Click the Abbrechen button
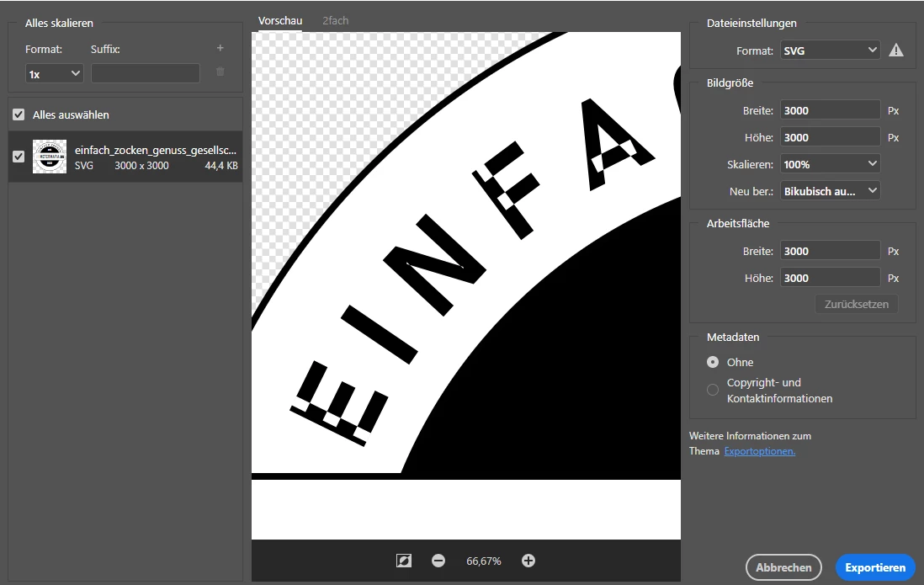The width and height of the screenshot is (924, 585). coord(783,567)
